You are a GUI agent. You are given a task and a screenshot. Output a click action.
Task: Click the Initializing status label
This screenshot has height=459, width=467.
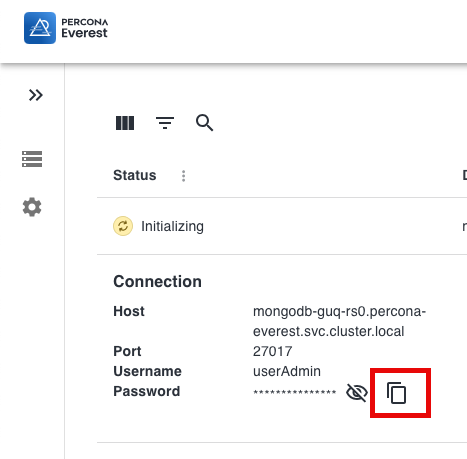pyautogui.click(x=172, y=226)
